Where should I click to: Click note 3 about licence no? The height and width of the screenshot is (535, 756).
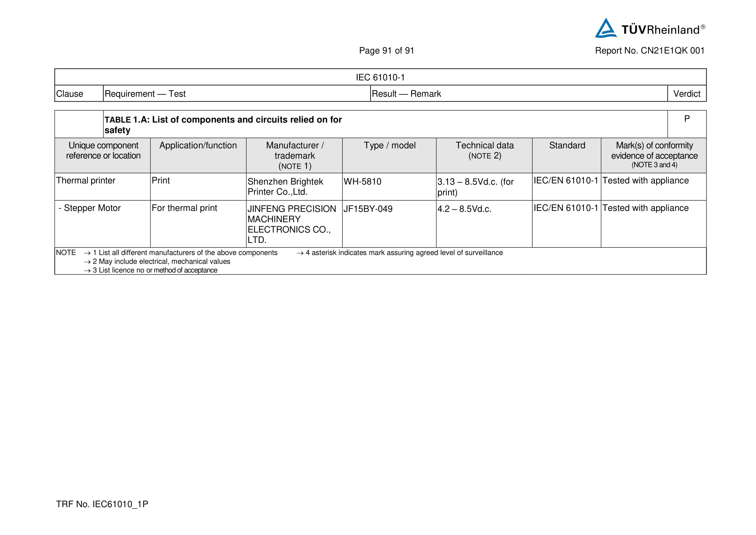click(150, 270)
